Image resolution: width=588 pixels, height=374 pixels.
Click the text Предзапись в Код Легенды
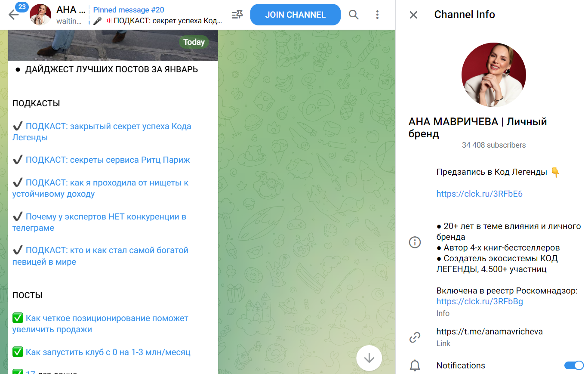492,172
